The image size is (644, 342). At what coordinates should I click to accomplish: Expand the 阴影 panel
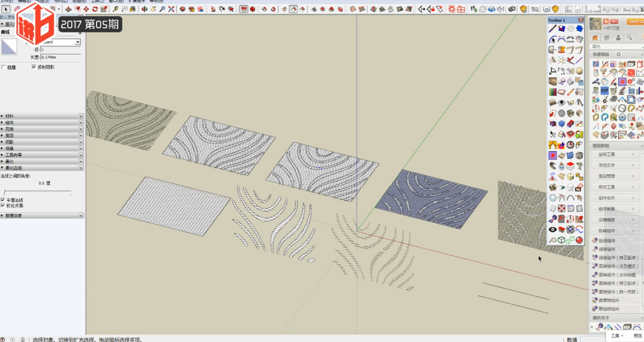[x=42, y=142]
